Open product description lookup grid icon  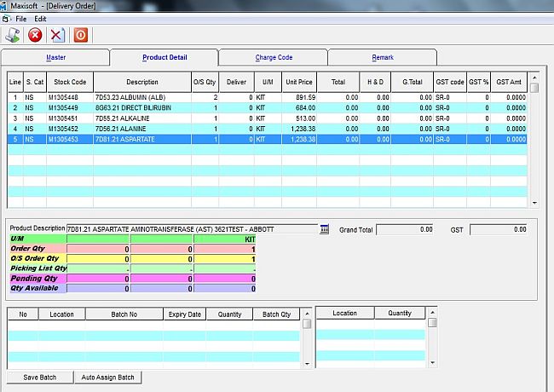[324, 229]
